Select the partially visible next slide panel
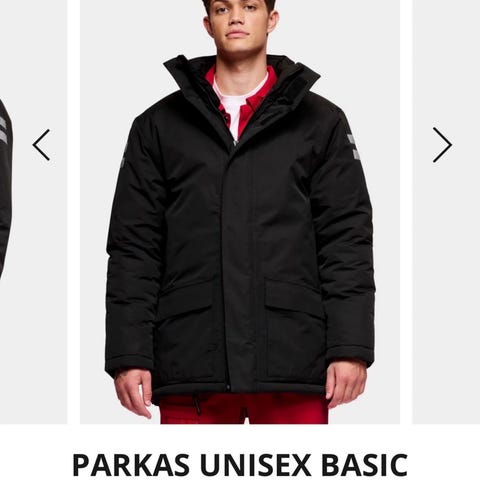 click(x=446, y=212)
